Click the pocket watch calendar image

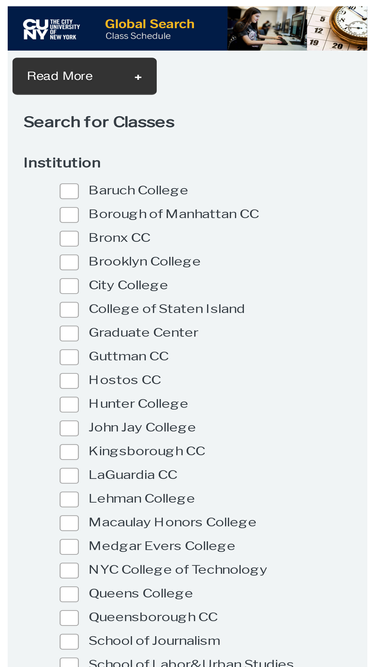click(x=337, y=28)
